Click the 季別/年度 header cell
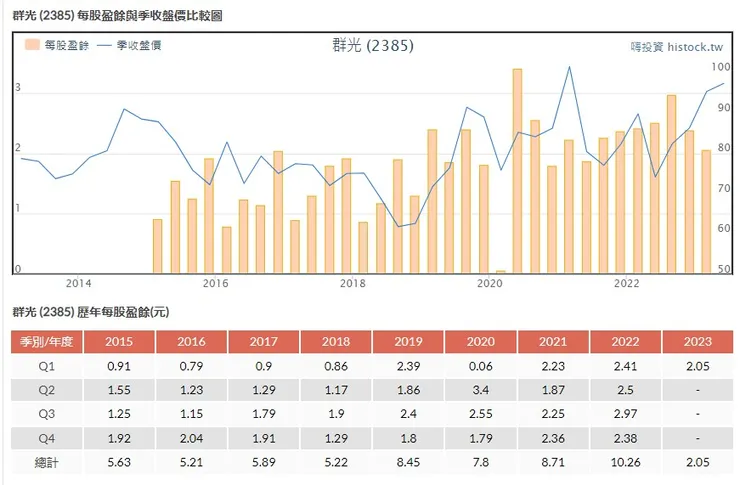740x485 pixels. 47,342
